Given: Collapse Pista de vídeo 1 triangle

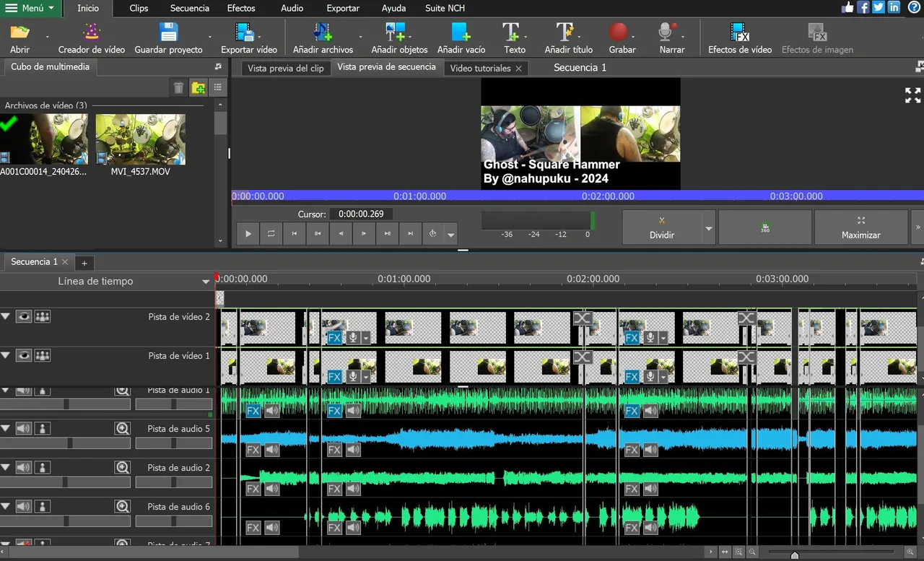Looking at the screenshot, I should pyautogui.click(x=6, y=355).
